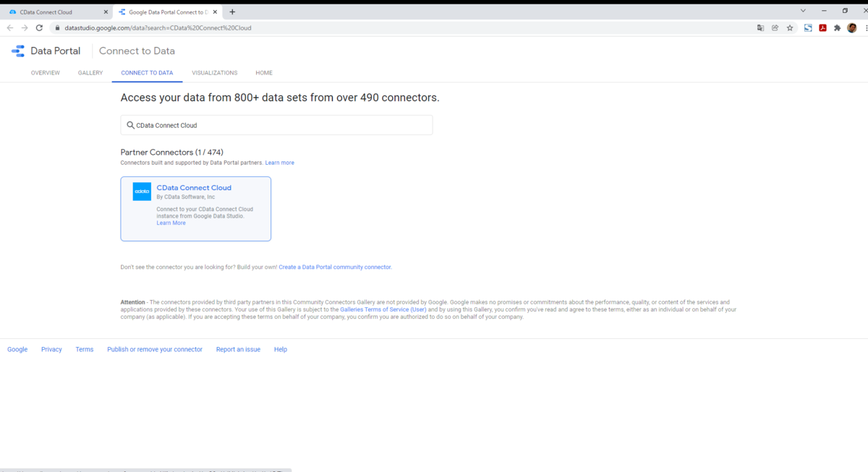Click the padlock site info icon
Image resolution: width=868 pixels, height=472 pixels.
click(x=57, y=27)
